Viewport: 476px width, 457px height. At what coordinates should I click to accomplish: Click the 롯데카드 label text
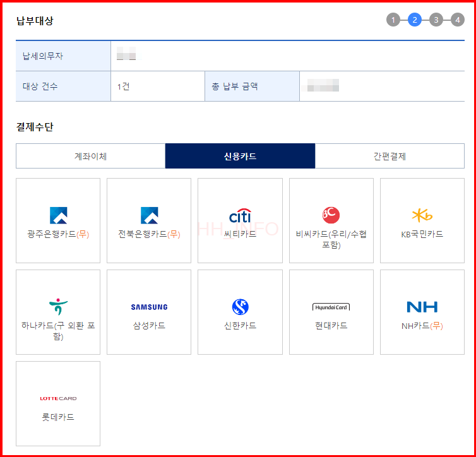58,417
